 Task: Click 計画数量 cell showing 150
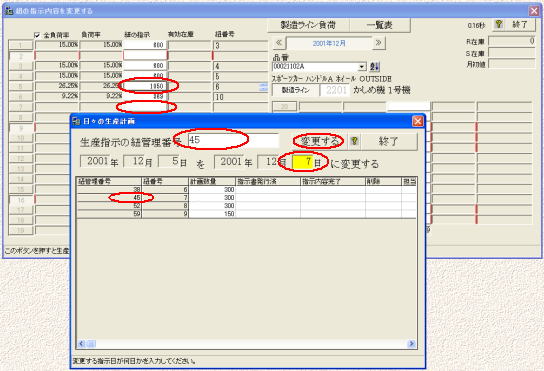click(212, 213)
